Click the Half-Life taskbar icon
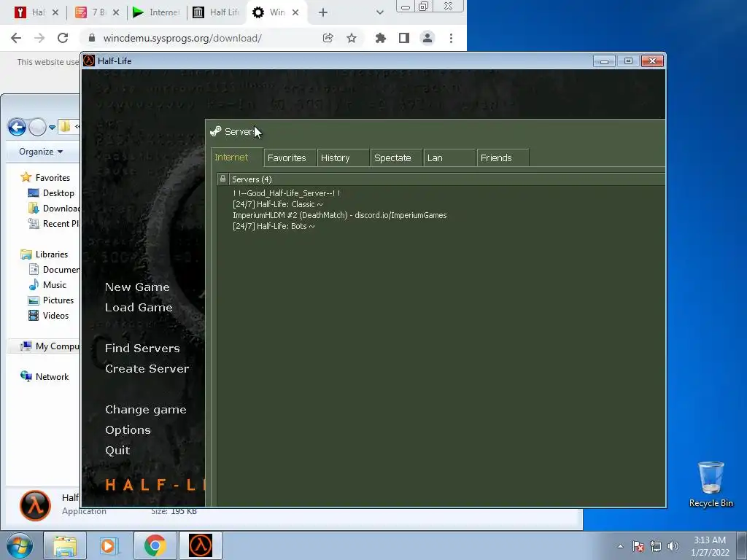Image resolution: width=747 pixels, height=560 pixels. [201, 545]
